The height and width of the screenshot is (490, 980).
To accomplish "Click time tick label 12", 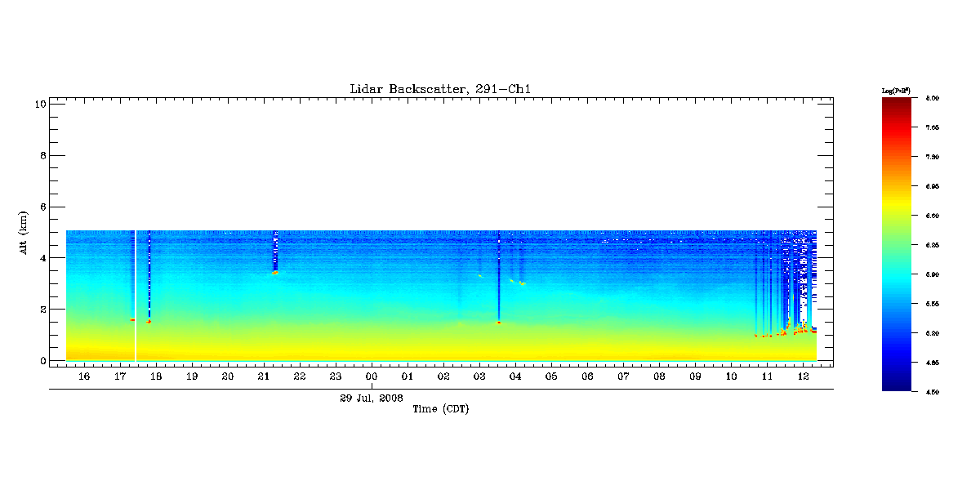I will point(803,376).
